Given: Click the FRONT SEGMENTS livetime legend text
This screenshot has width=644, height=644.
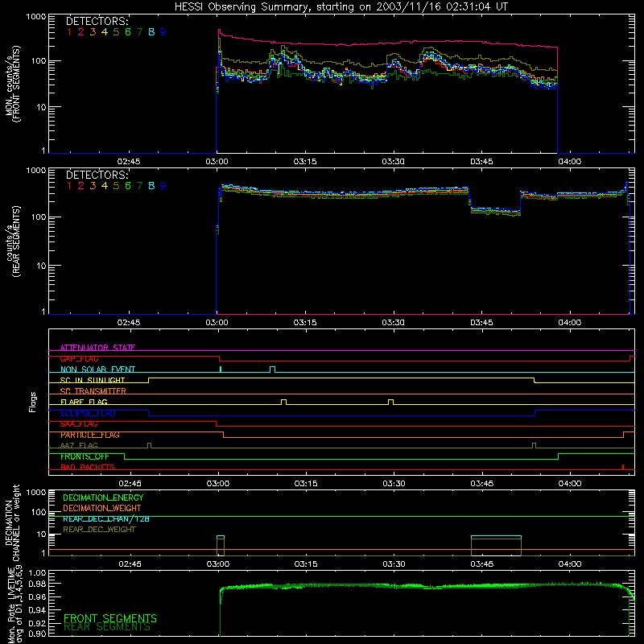Looking at the screenshot, I should pos(110,618).
